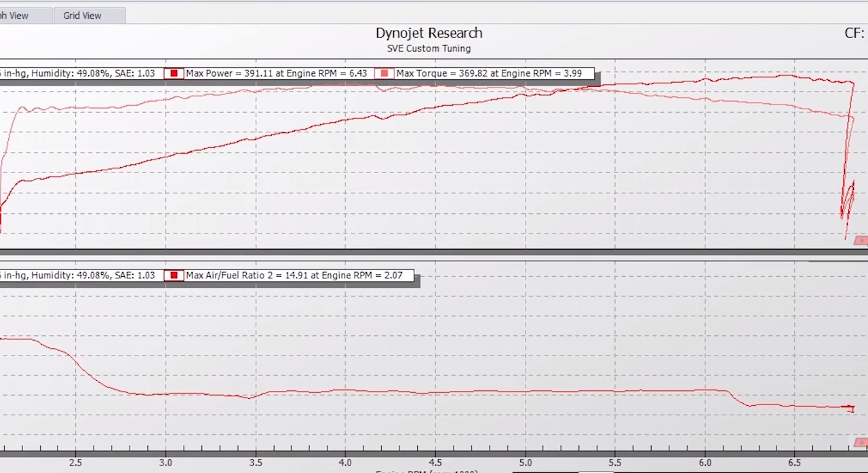Click the Max Torque light red swatch

[384, 73]
